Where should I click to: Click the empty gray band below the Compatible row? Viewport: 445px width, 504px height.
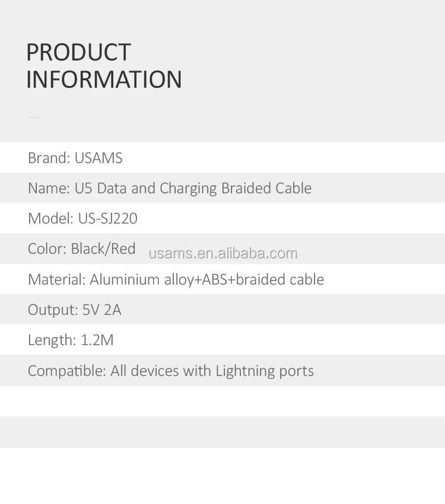click(x=223, y=432)
